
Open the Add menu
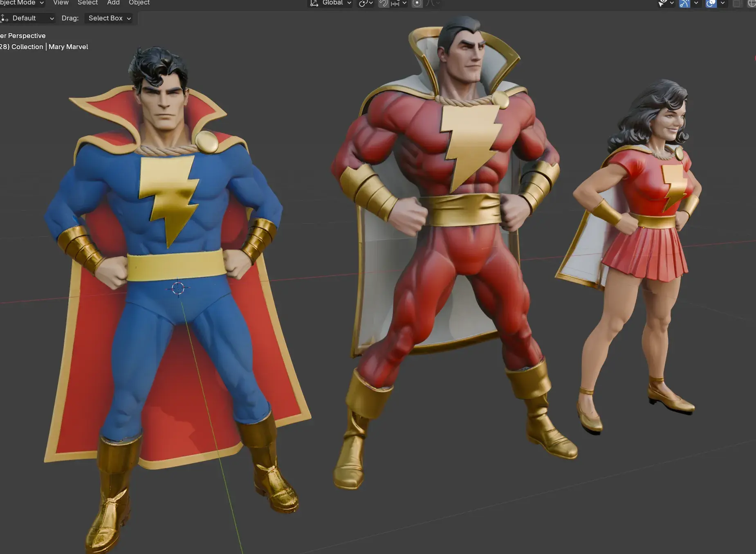point(113,2)
